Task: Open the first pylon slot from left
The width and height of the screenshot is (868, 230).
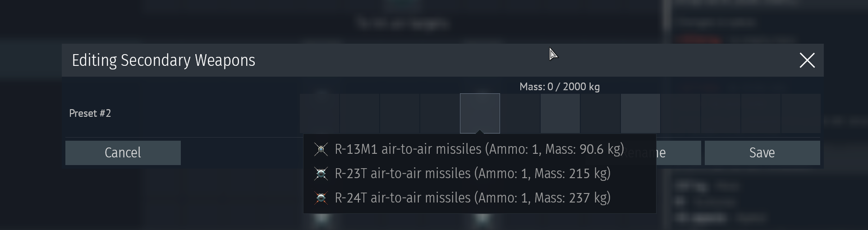Action: (x=319, y=113)
